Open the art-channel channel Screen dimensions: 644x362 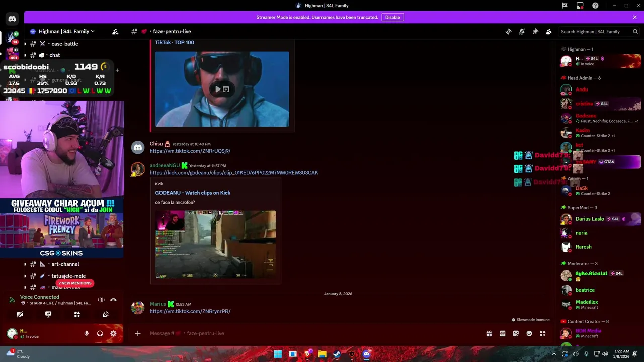tap(65, 264)
